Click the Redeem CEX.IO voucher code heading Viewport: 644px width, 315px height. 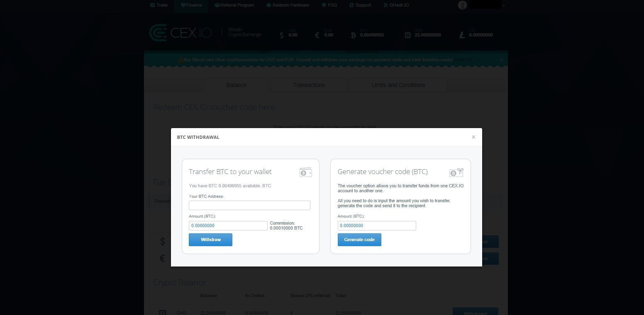click(x=214, y=107)
